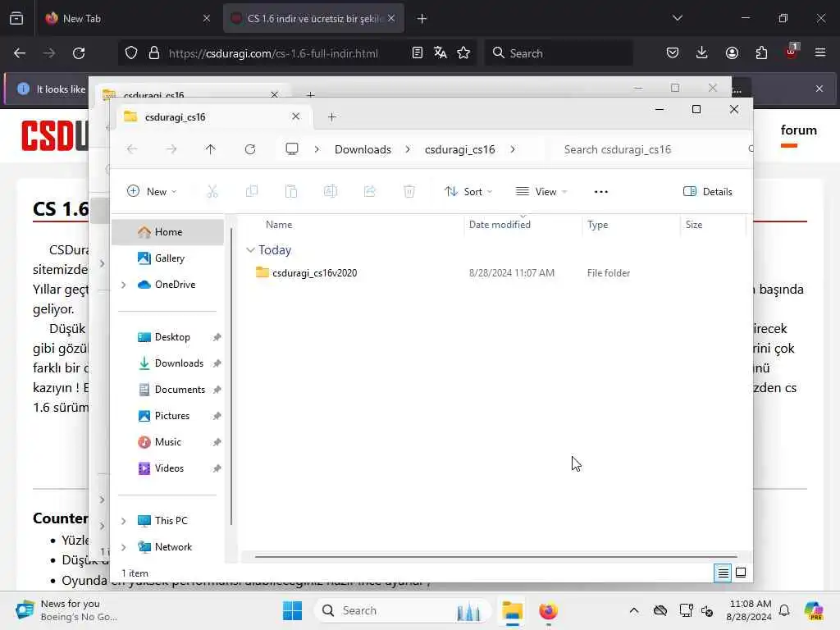This screenshot has height=630, width=840.
Task: Click the Paste clipboard icon in Explorer
Action: point(291,191)
